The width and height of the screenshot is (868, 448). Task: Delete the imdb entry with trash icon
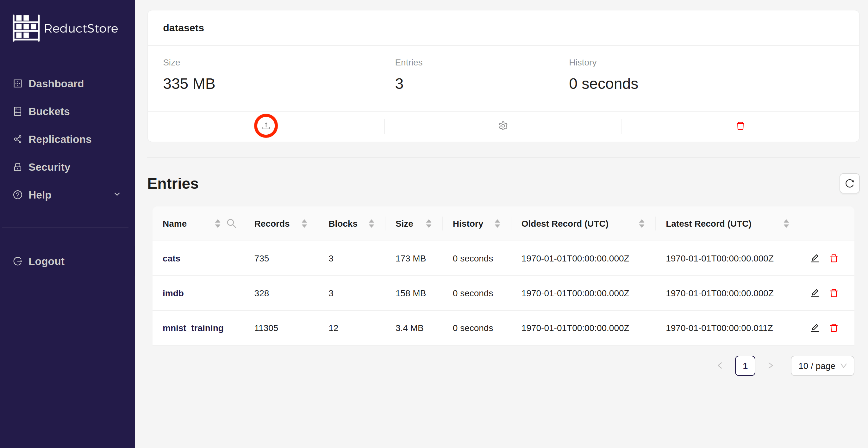[834, 293]
